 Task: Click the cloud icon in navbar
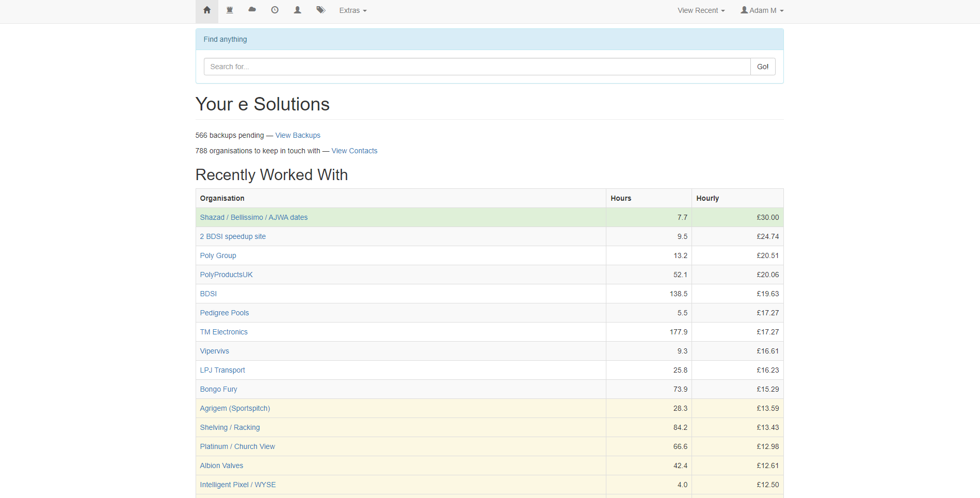[x=252, y=10]
